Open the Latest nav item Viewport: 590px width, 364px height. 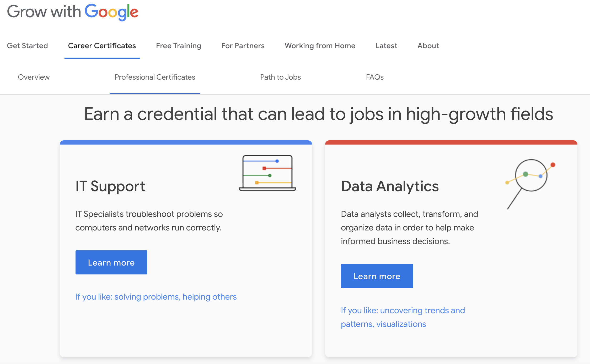point(386,46)
